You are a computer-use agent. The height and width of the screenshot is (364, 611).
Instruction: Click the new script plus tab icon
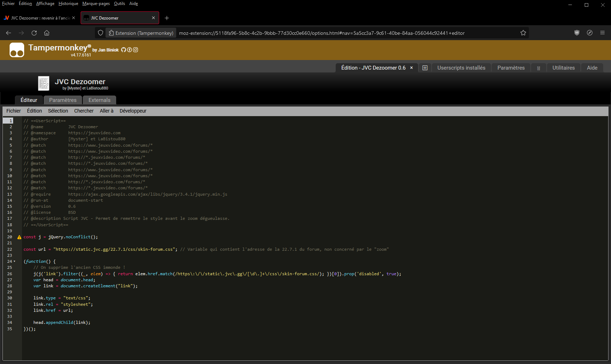(425, 68)
